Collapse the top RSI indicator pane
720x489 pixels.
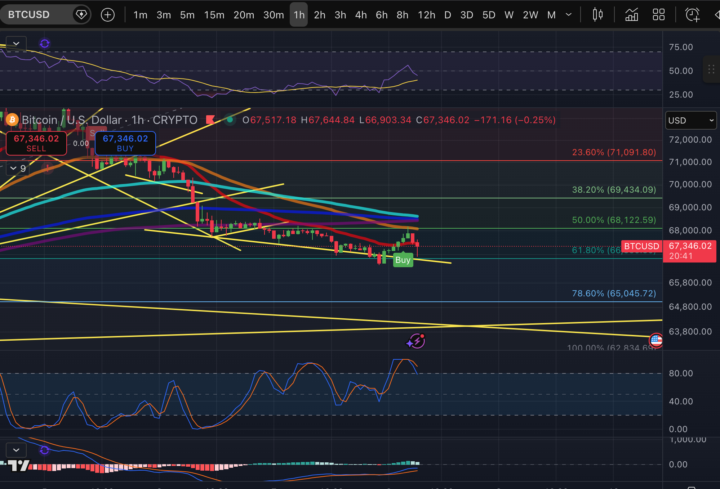tap(16, 44)
